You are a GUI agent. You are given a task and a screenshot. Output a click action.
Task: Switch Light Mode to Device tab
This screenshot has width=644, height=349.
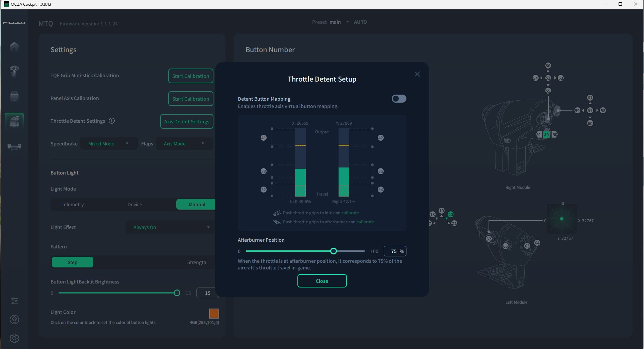(134, 205)
